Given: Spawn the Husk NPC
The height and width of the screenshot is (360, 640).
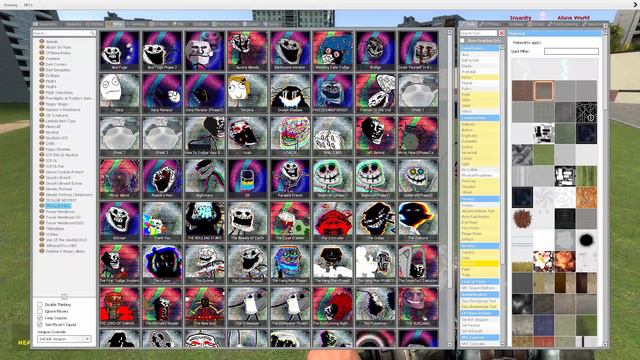Looking at the screenshot, I should click(247, 136).
